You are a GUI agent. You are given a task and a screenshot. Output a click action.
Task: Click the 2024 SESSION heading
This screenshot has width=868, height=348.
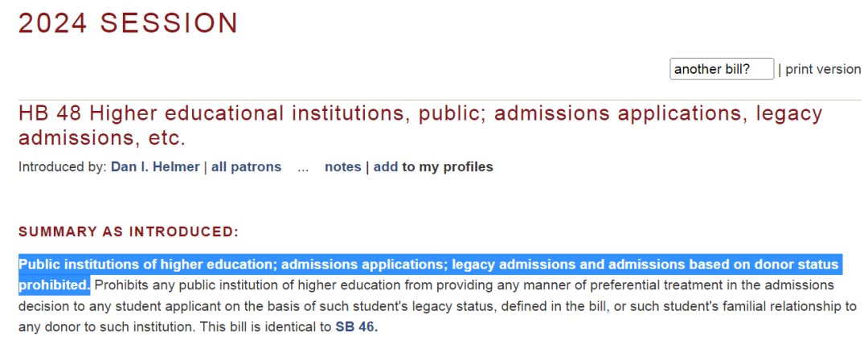tap(129, 23)
